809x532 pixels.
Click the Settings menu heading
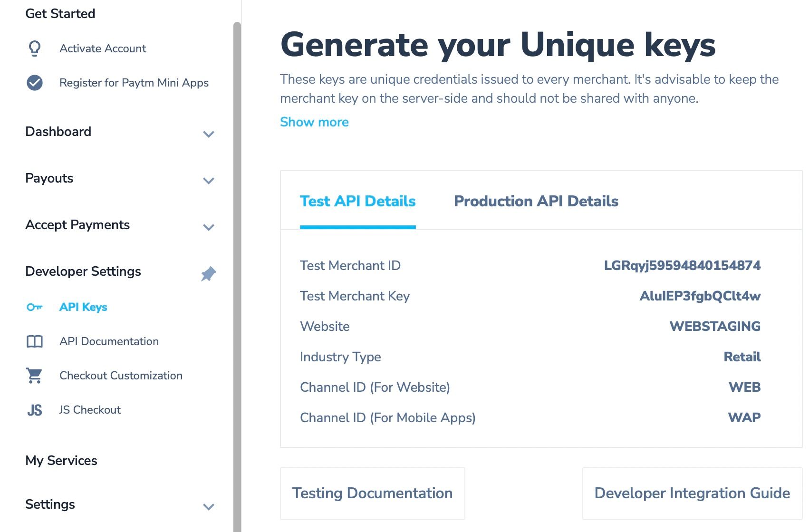pyautogui.click(x=50, y=504)
